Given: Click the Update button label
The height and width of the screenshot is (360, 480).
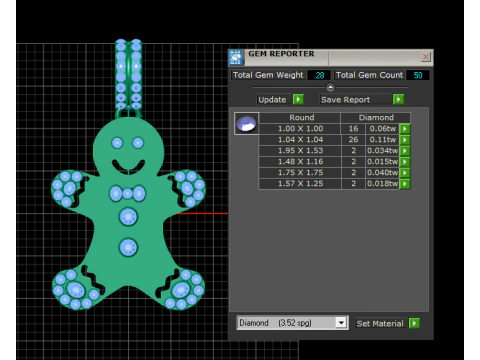Looking at the screenshot, I should coord(272,100).
